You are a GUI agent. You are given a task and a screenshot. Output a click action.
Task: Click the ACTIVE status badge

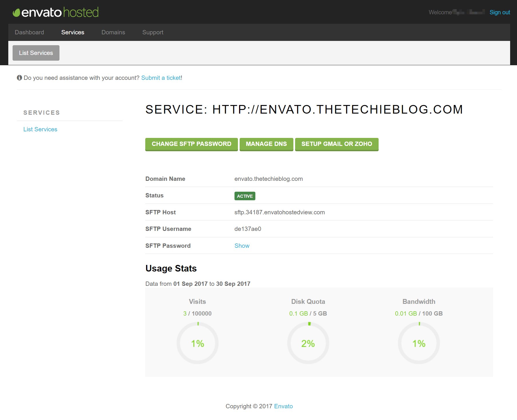pos(245,196)
